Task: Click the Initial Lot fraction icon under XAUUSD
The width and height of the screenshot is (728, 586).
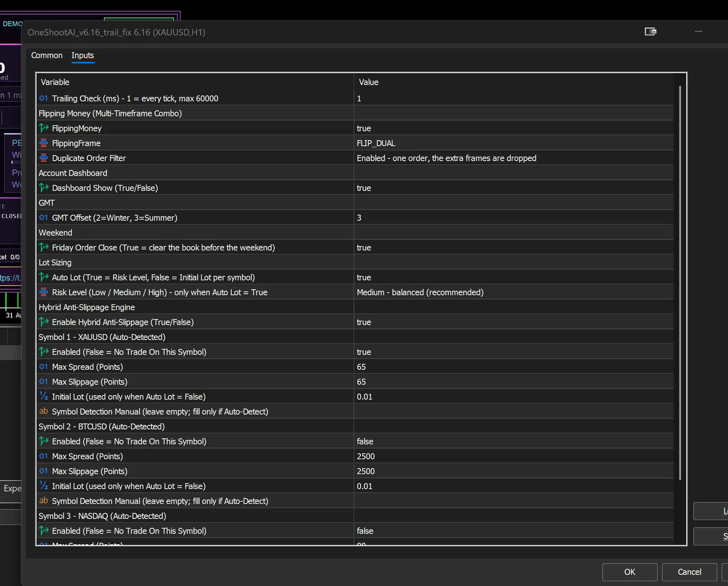Action: coord(44,397)
